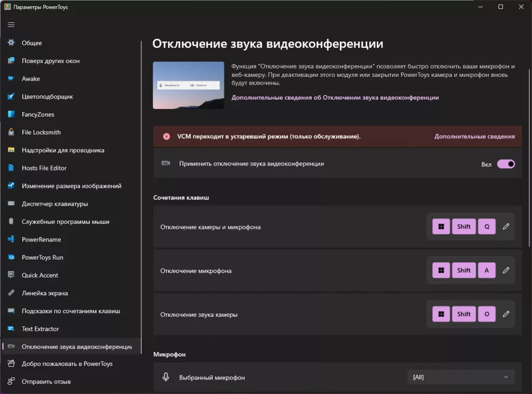The width and height of the screenshot is (532, 394).
Task: Click the microphone icon beside Выбранный микрофон
Action: point(166,377)
